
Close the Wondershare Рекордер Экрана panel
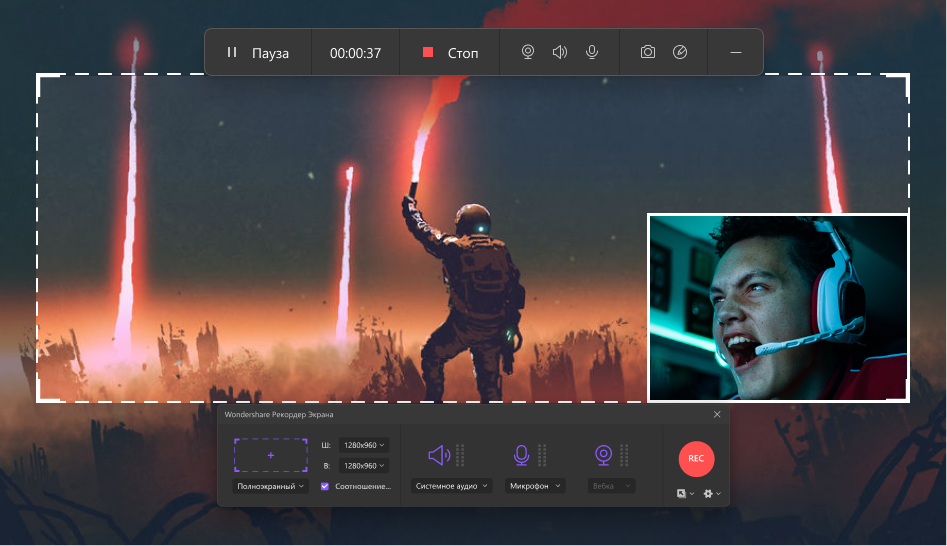click(717, 414)
